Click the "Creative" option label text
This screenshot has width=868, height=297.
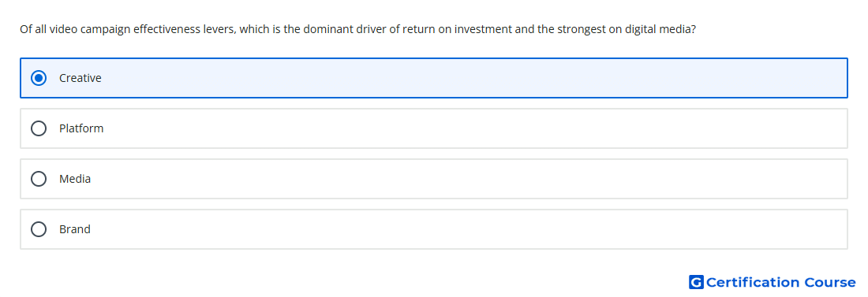click(80, 78)
